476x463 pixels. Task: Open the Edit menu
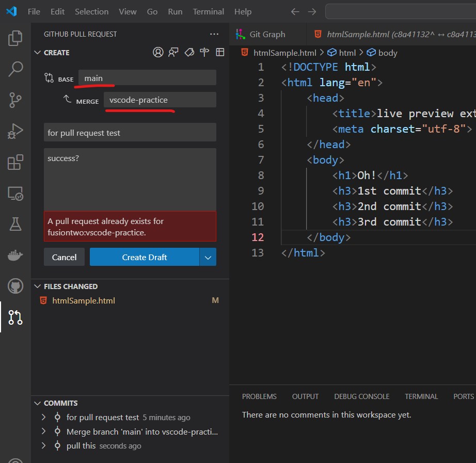pos(57,11)
